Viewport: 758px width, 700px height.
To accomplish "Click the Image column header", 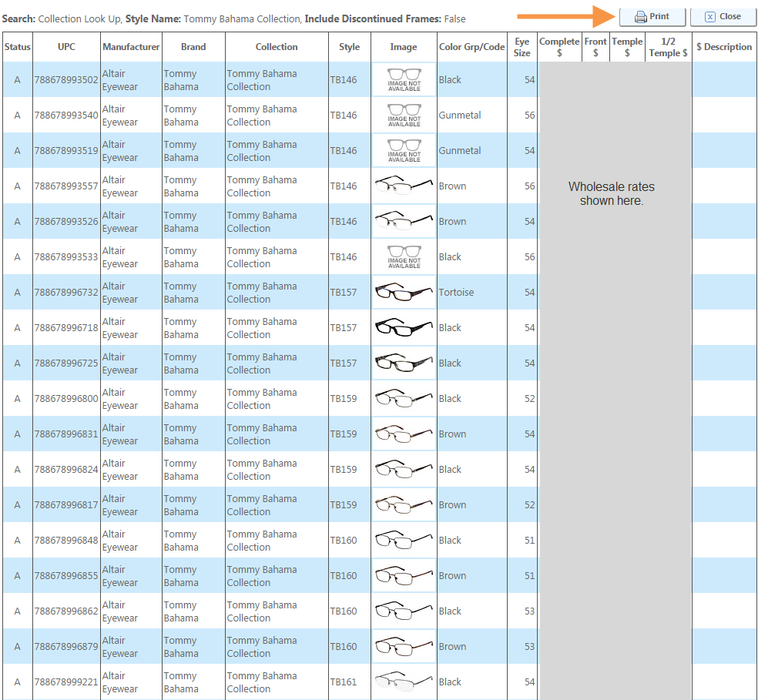I will click(x=404, y=47).
